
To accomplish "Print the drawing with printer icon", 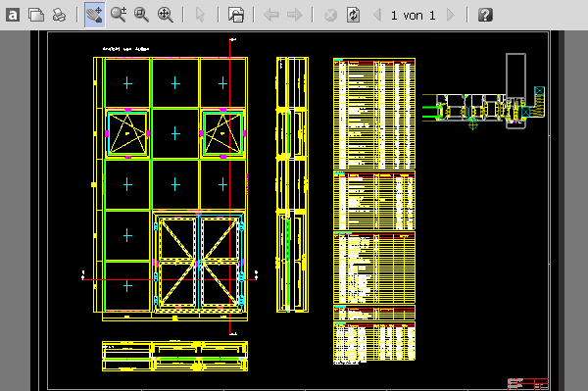I will tap(59, 15).
